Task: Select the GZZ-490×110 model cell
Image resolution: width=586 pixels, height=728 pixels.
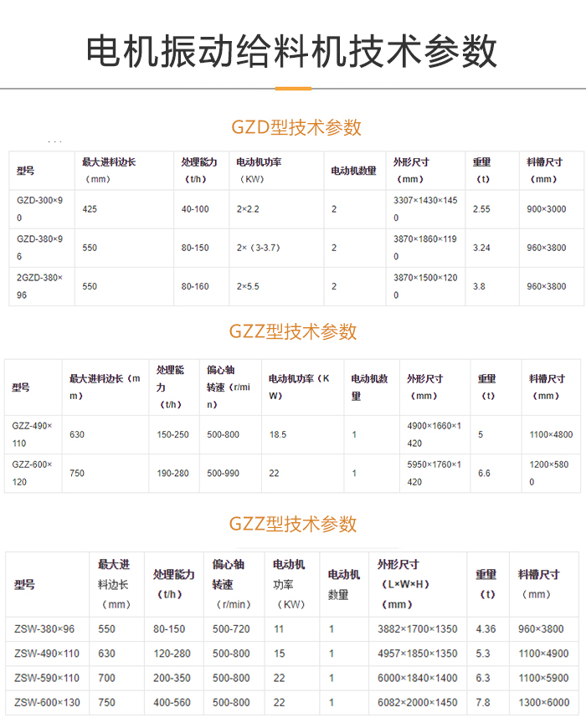Action: [32, 434]
